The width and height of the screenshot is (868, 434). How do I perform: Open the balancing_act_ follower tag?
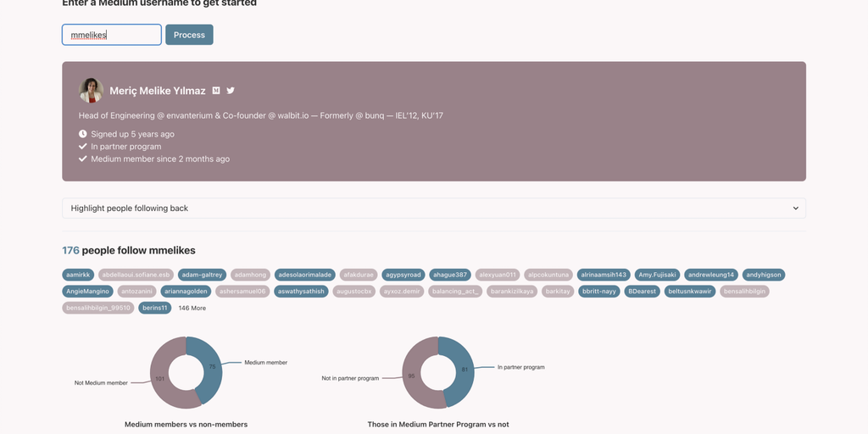[x=455, y=292]
